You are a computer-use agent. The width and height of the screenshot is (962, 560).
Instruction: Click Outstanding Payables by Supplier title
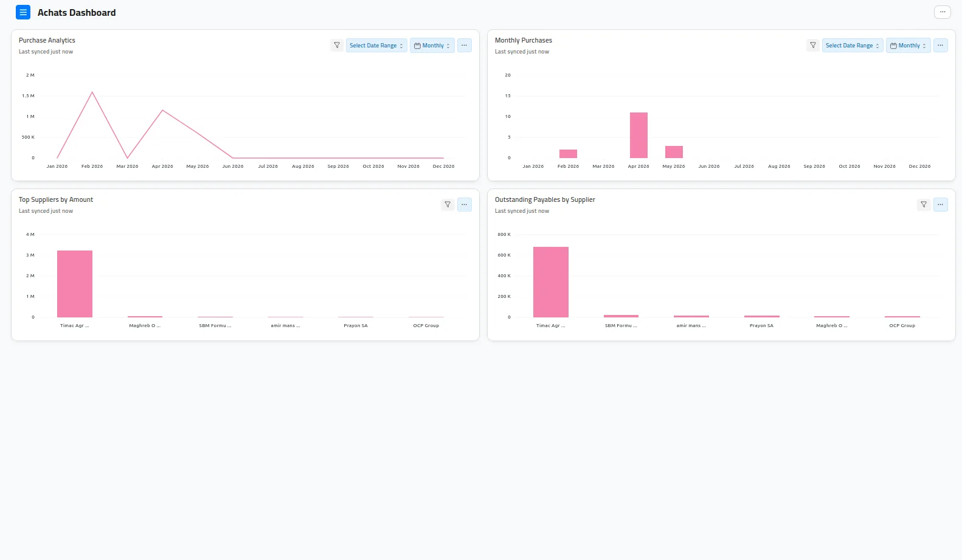pyautogui.click(x=545, y=199)
